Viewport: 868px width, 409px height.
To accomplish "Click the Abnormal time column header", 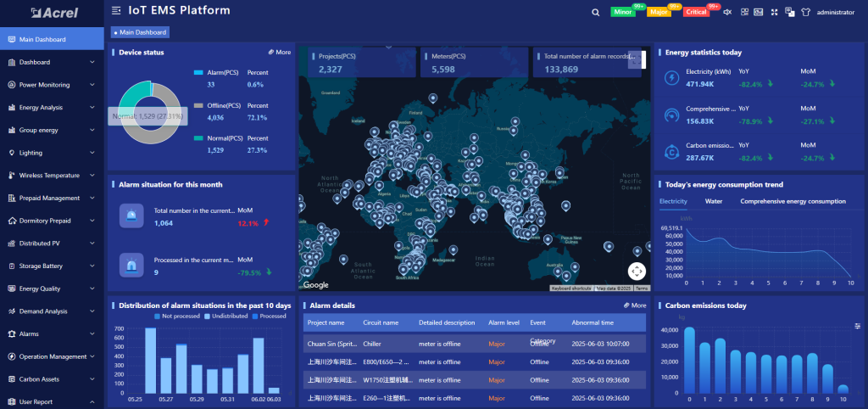I will coord(593,322).
